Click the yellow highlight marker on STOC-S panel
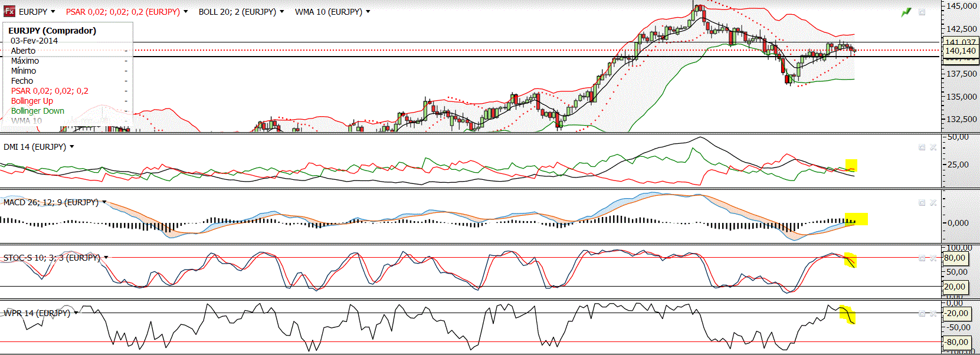Screen dimensions: 980x355 (x=850, y=260)
